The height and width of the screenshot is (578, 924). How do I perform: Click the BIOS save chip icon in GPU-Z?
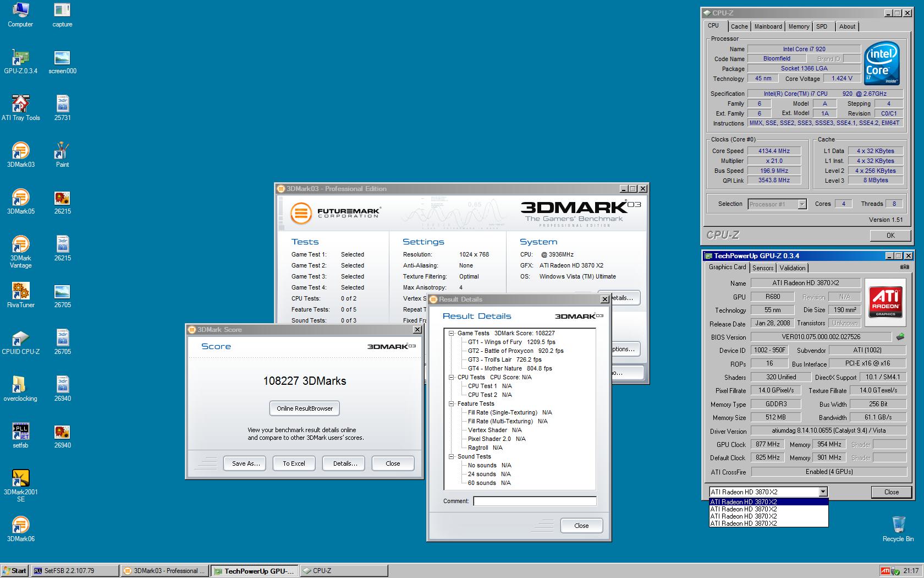point(900,336)
